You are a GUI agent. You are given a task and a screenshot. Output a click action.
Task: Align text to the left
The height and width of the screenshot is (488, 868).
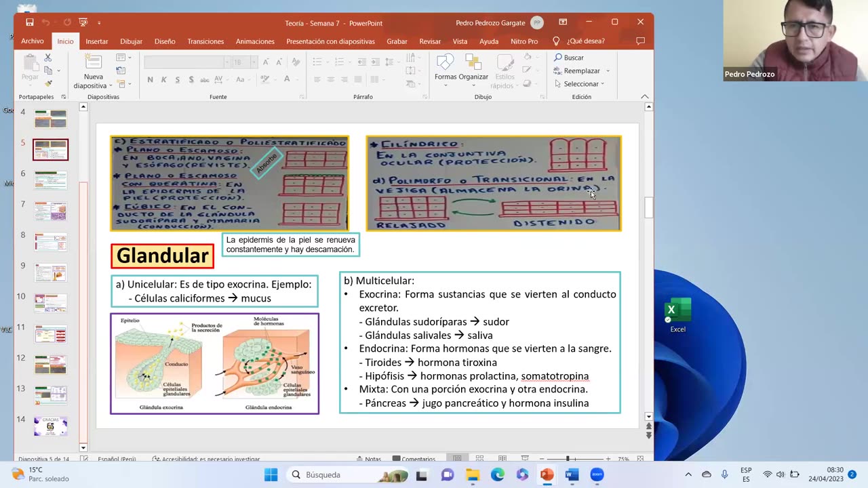317,79
